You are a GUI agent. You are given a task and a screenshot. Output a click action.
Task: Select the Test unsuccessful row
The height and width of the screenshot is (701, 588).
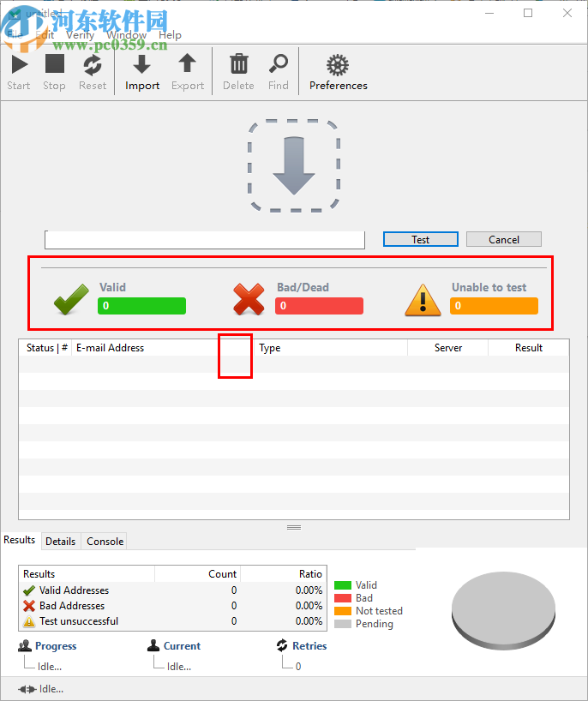click(x=172, y=621)
